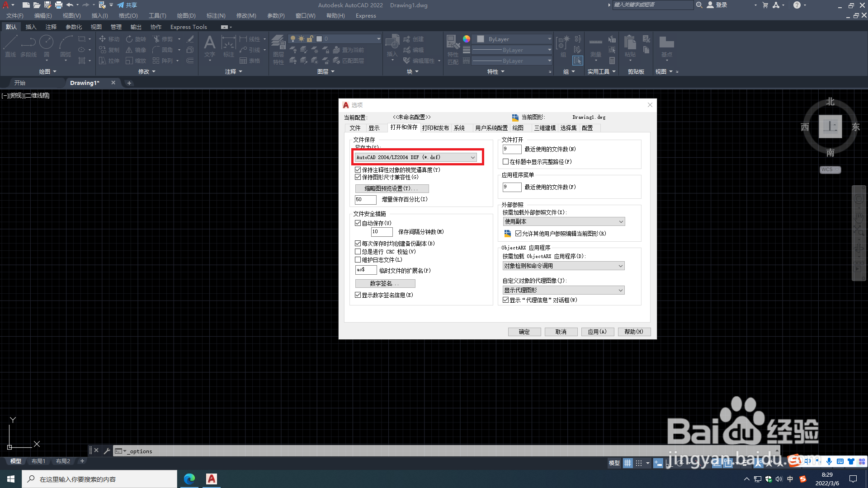Image resolution: width=868 pixels, height=488 pixels.
Task: Enable display full path in title checkbox
Action: point(506,162)
